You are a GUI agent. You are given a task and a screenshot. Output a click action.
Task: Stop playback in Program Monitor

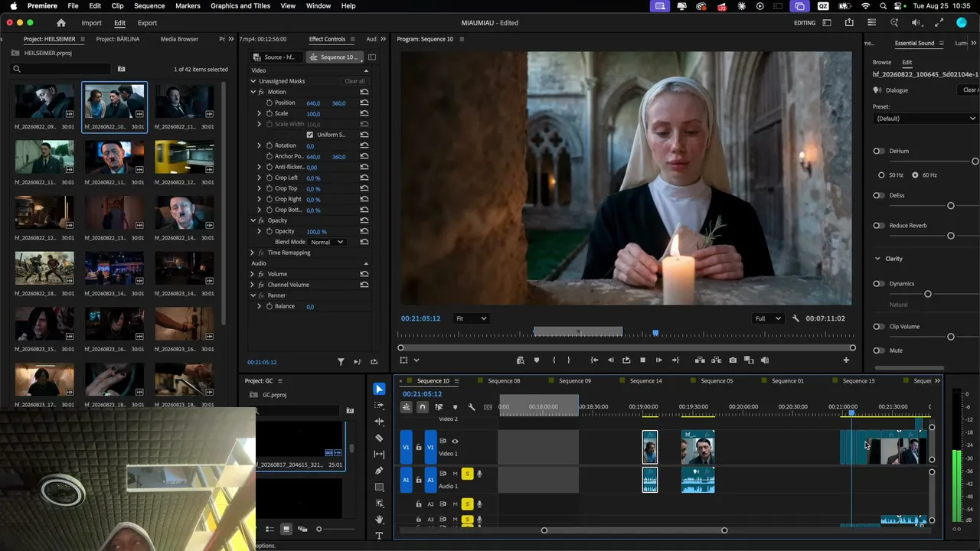point(642,360)
